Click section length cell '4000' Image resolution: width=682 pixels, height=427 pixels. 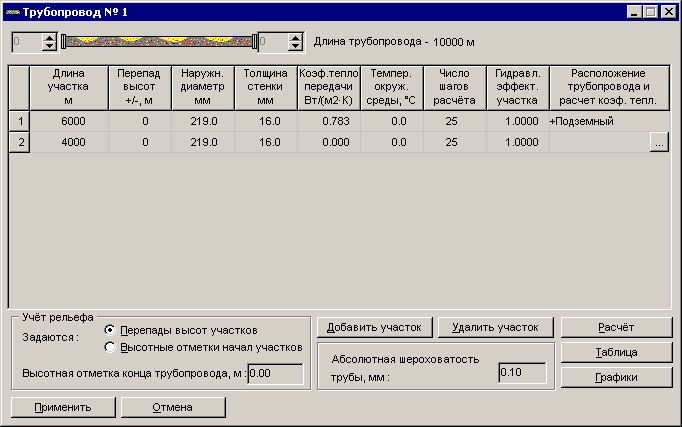pyautogui.click(x=69, y=142)
